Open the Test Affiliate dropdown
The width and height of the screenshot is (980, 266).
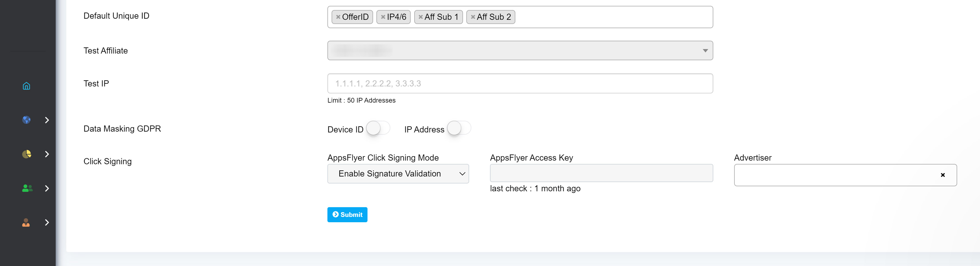tap(520, 51)
